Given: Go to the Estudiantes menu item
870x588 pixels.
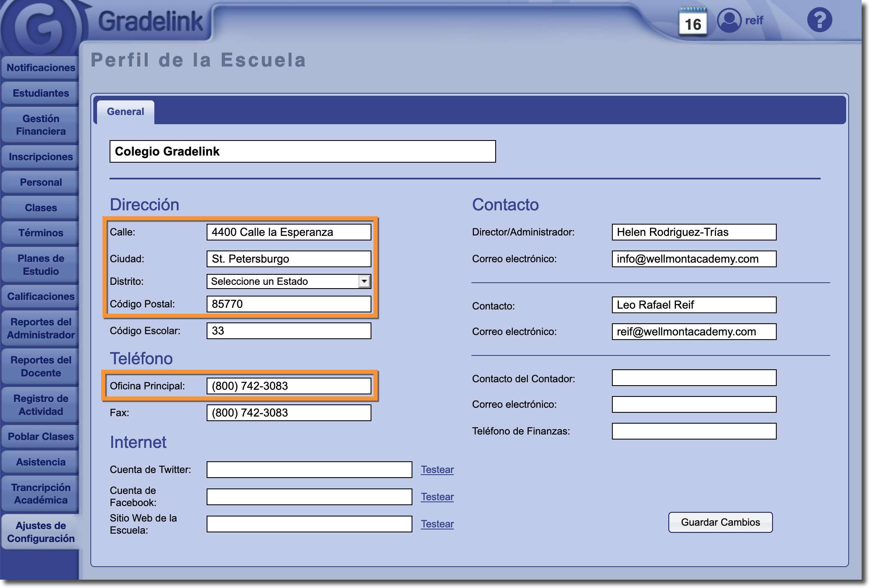Looking at the screenshot, I should 41,93.
